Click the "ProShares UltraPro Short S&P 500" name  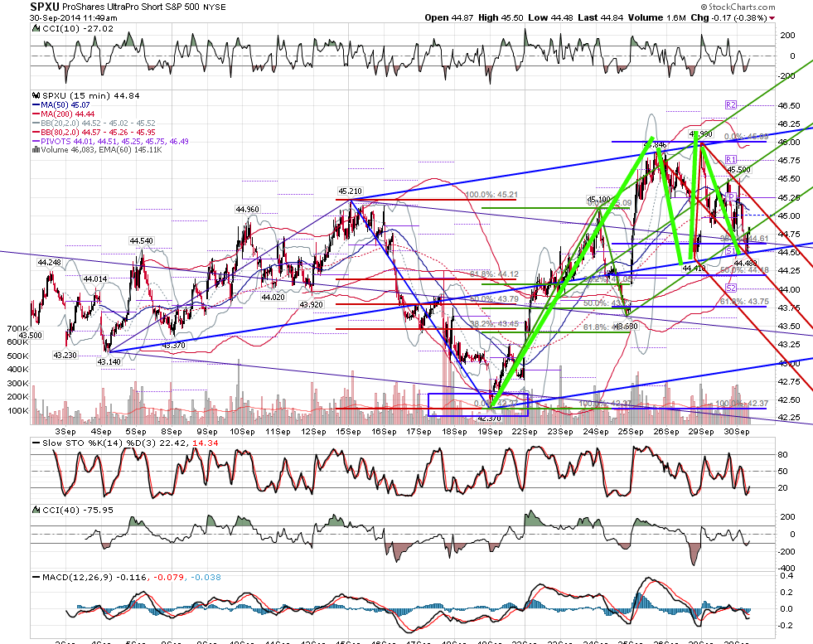[x=131, y=7]
